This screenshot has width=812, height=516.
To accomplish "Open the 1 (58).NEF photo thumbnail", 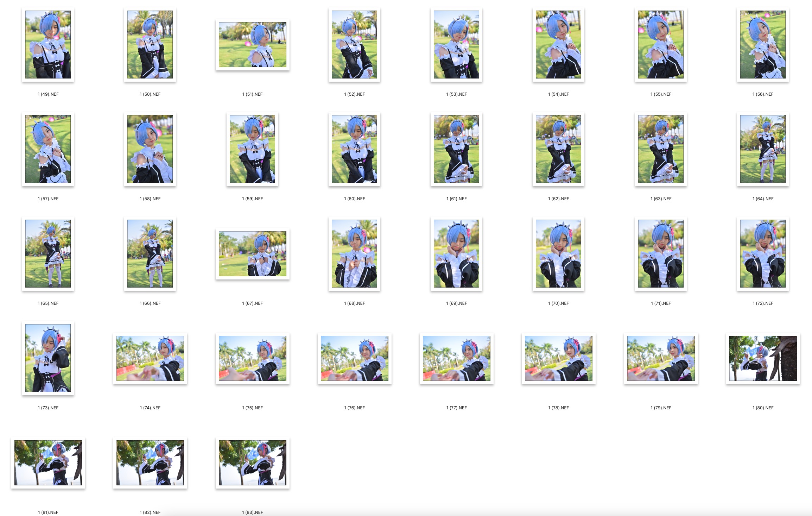I will (150, 149).
